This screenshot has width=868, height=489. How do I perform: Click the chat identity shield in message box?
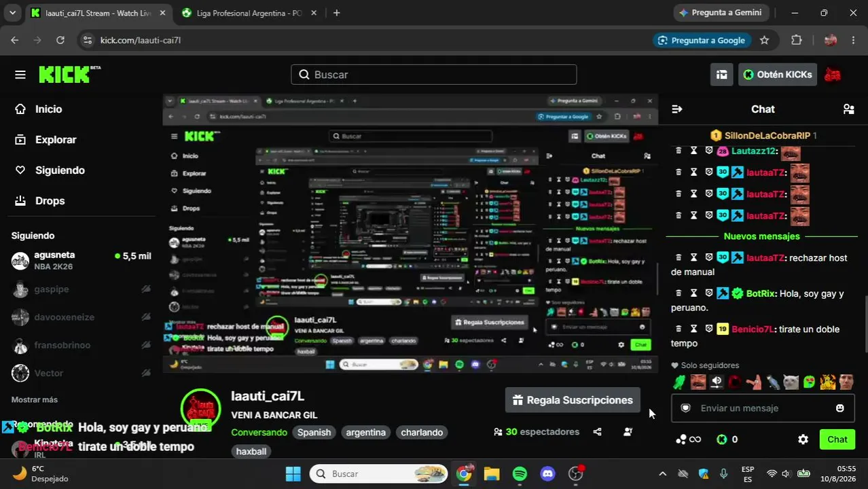[x=685, y=408]
